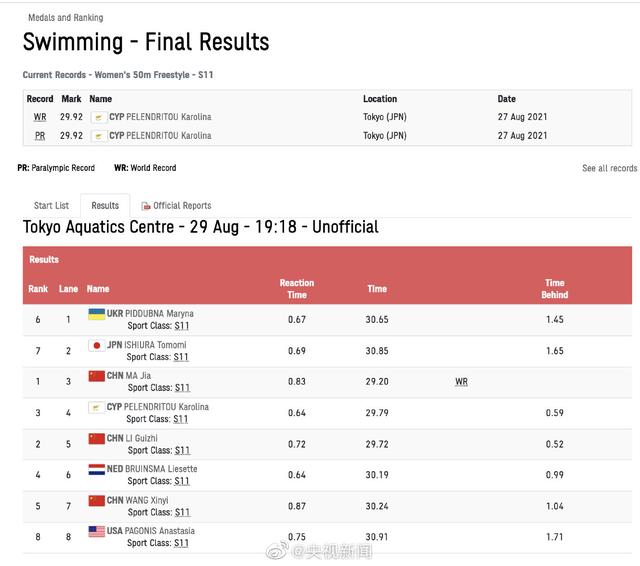Click the Ukraine flag icon beside PIDDUBNA
The width and height of the screenshot is (640, 566).
coord(96,314)
